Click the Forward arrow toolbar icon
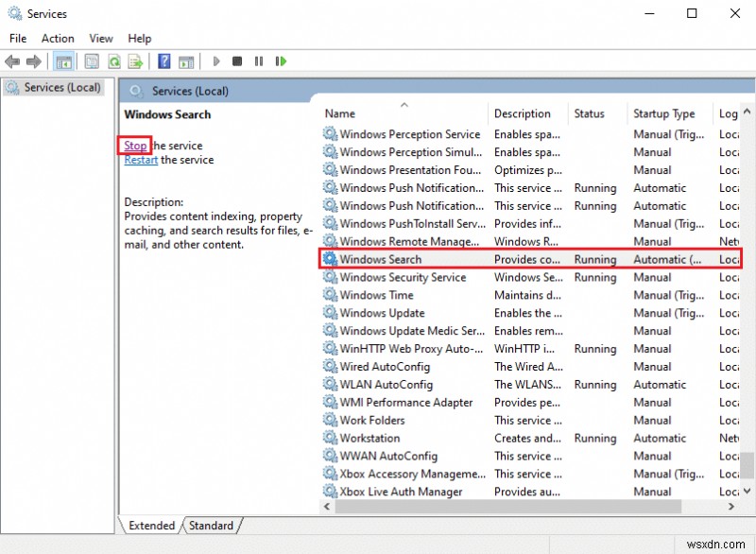The height and width of the screenshot is (554, 756). [x=34, y=61]
